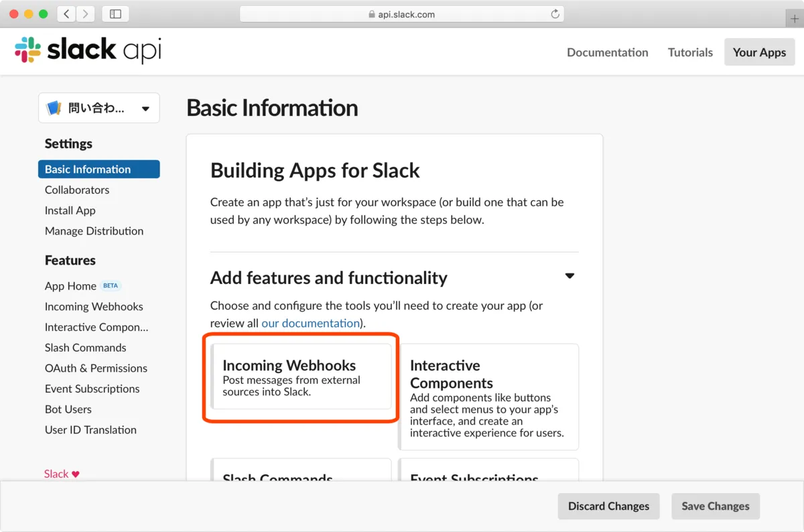Viewport: 804px width, 532px height.
Task: Toggle the Safari sidebar button
Action: coord(115,14)
